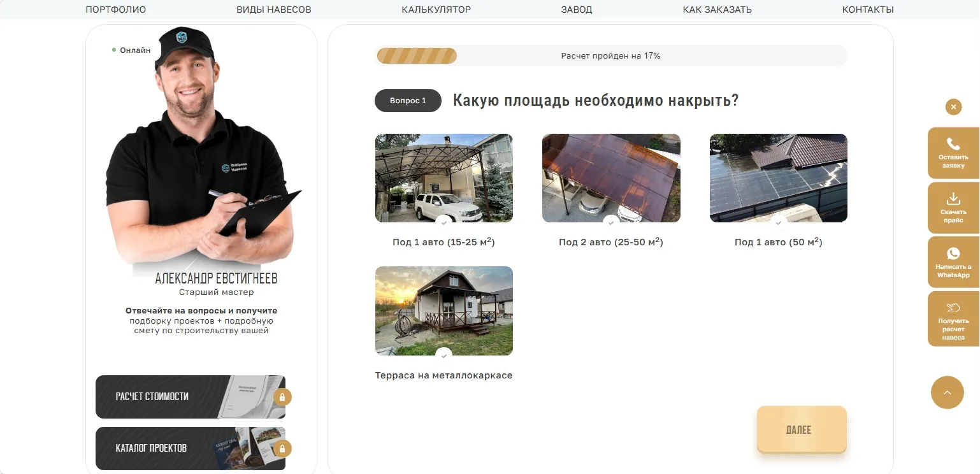Choose the two-car brown polycarbonate carport photo
The width and height of the screenshot is (980, 474).
pyautogui.click(x=611, y=178)
